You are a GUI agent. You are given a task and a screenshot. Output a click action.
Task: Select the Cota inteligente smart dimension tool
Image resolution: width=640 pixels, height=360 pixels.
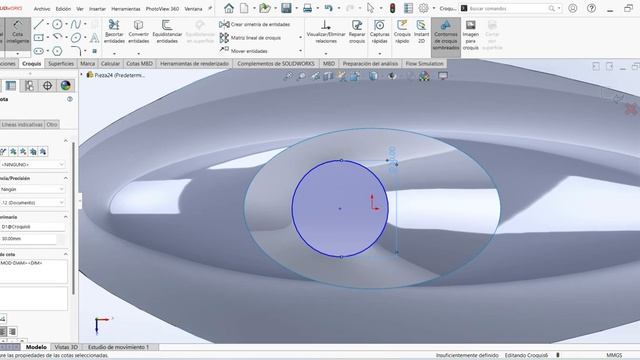tap(18, 33)
